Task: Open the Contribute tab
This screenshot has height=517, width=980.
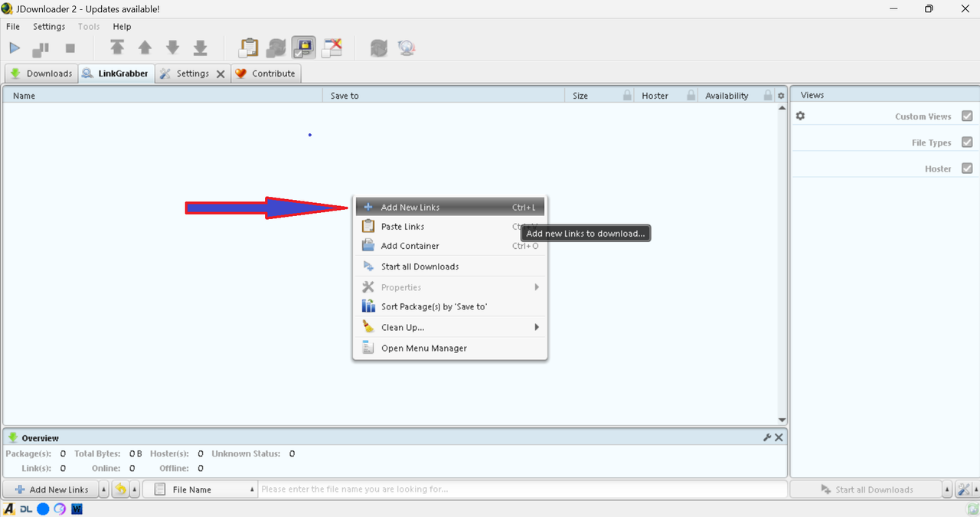Action: click(266, 74)
